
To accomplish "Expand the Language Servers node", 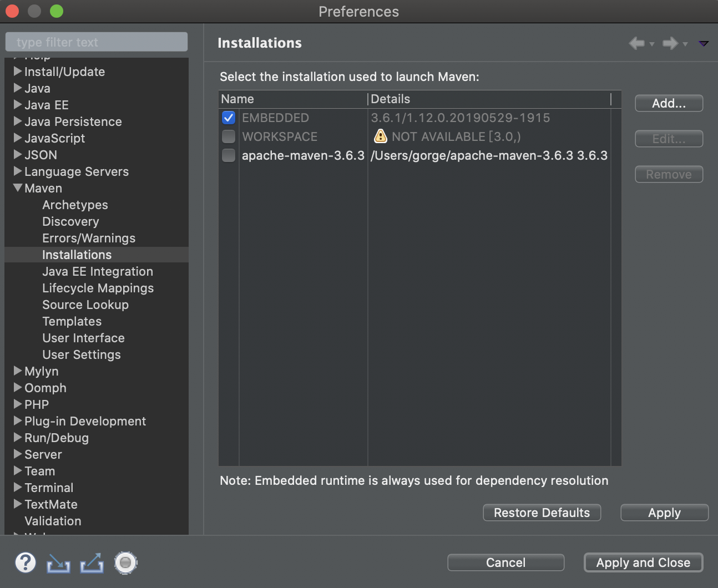I will (x=18, y=171).
